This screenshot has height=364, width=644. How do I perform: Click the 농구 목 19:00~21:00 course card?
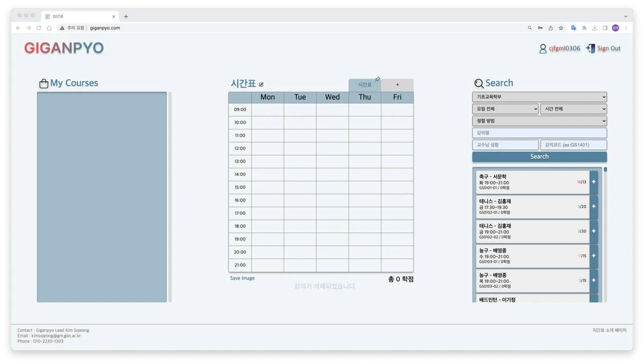(533, 281)
